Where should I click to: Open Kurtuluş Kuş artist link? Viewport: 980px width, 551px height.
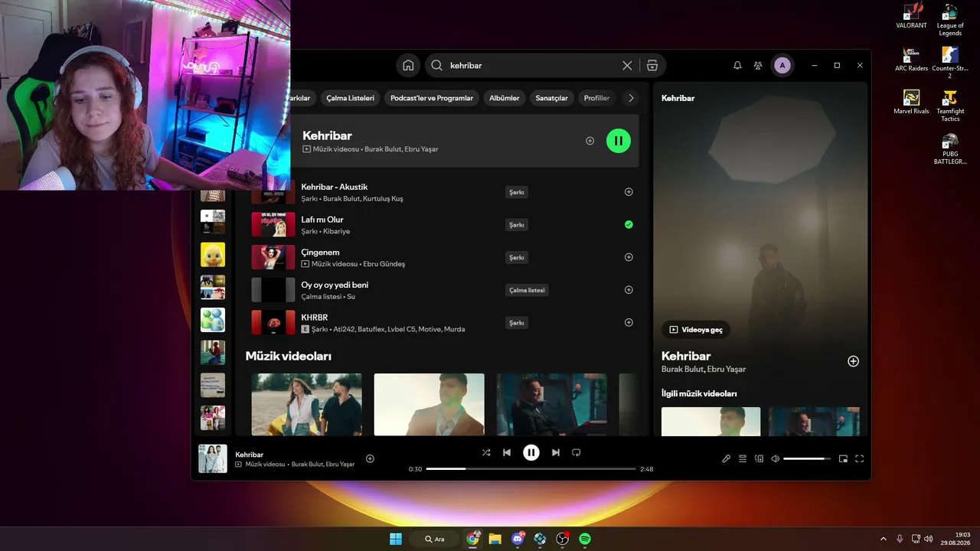tap(383, 199)
